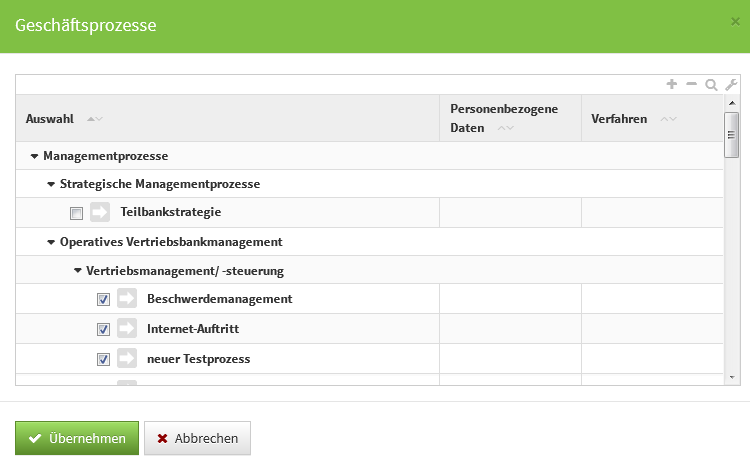The width and height of the screenshot is (750, 467).
Task: Collapse Vertriebsmanagement/ -steuerung node
Action: coord(77,271)
